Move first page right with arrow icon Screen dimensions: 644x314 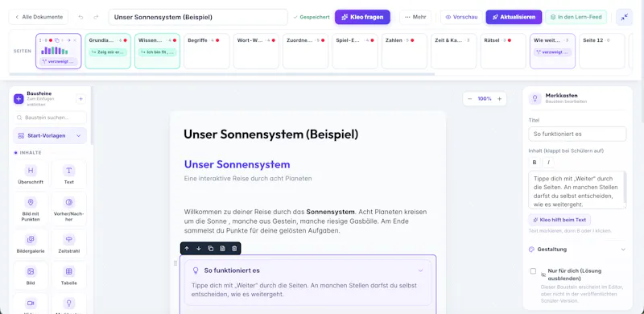(x=68, y=40)
